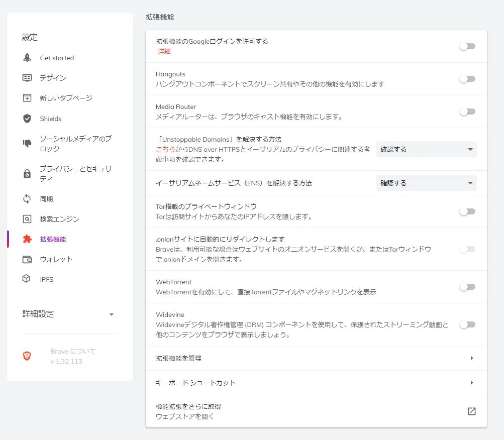
Task: Open the Unstoppable Domains 確認する dropdown
Action: [426, 149]
